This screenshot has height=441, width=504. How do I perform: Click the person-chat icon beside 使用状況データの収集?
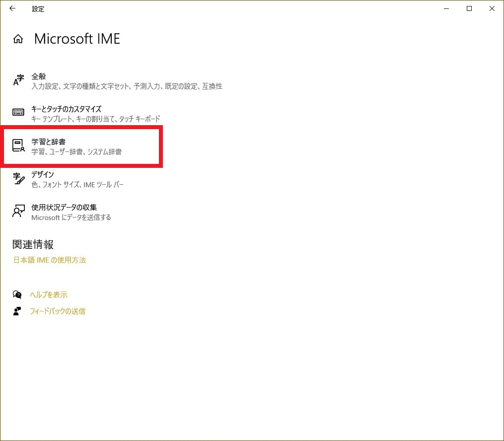point(18,211)
